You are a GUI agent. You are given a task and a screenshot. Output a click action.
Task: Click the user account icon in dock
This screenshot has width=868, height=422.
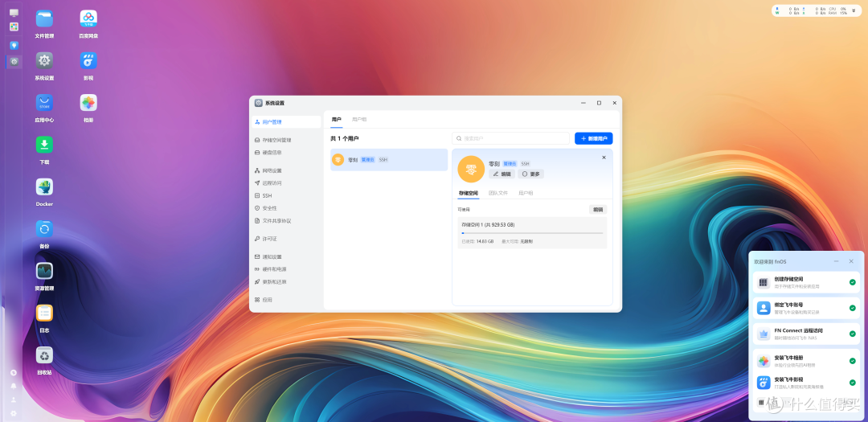point(14,399)
